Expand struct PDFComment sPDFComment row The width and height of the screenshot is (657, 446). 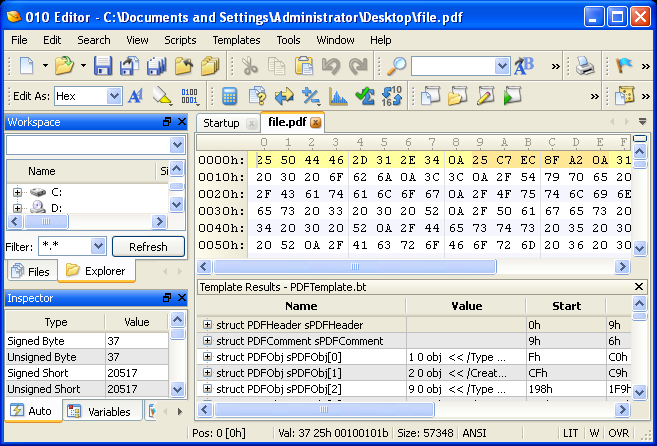click(x=207, y=340)
